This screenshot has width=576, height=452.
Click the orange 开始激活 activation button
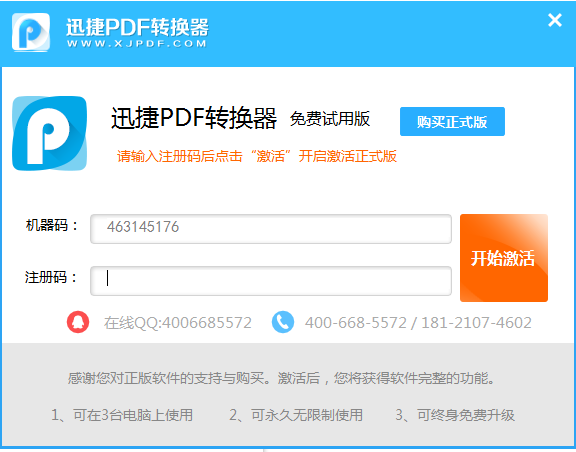(x=504, y=258)
